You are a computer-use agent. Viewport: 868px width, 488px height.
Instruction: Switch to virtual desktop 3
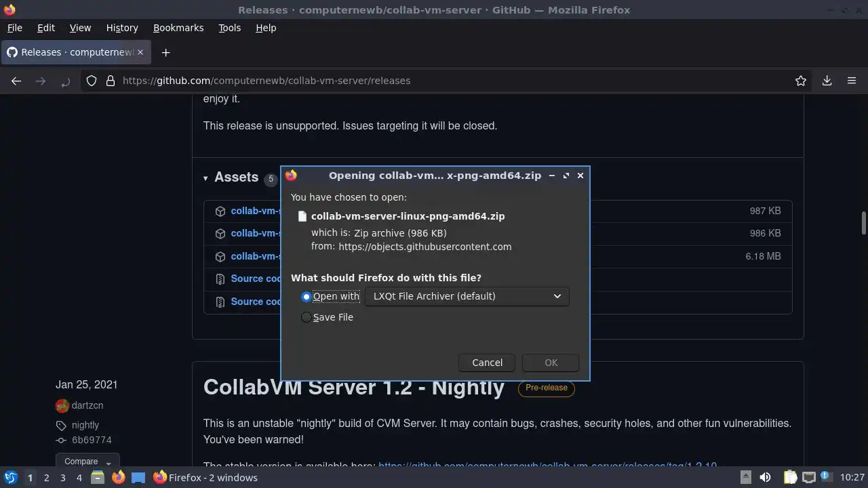62,478
